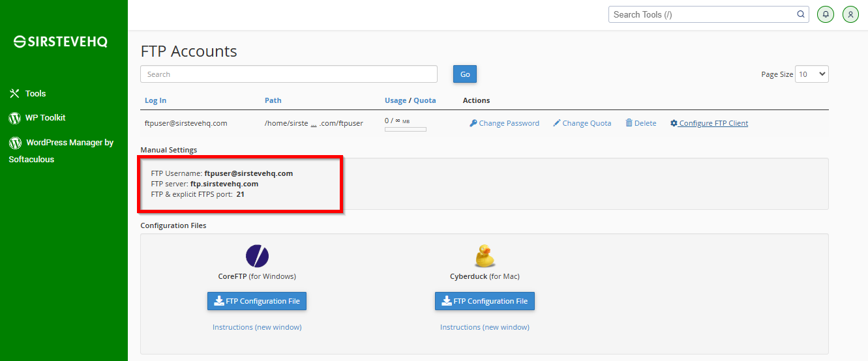This screenshot has height=361, width=868.
Task: Click the CoreFTP logo icon
Action: [257, 255]
